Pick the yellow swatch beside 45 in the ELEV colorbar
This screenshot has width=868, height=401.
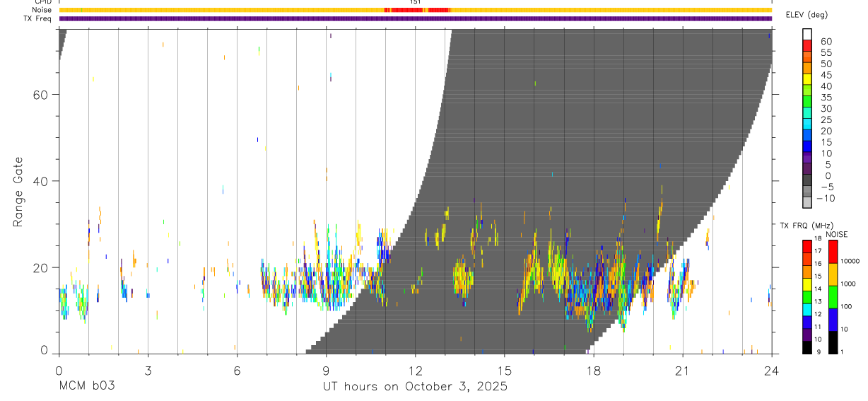(807, 79)
